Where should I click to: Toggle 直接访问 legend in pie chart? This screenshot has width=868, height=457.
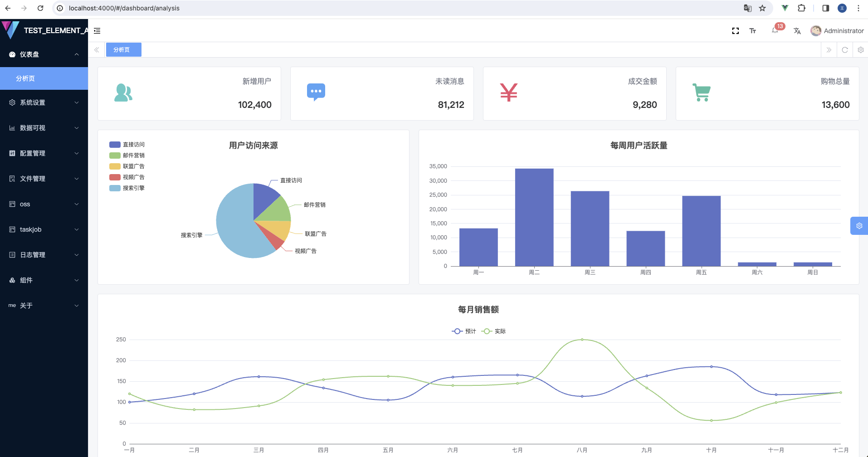(127, 145)
